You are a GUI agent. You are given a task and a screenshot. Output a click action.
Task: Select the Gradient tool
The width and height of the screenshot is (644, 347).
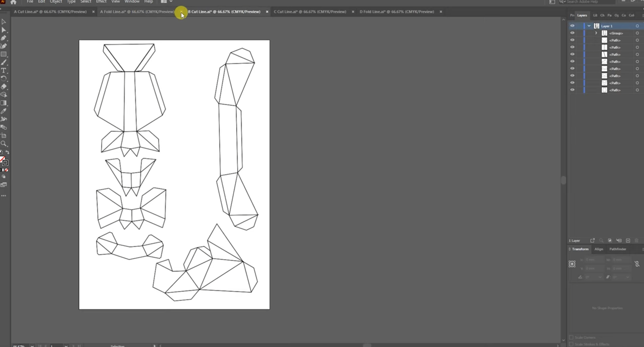4,103
